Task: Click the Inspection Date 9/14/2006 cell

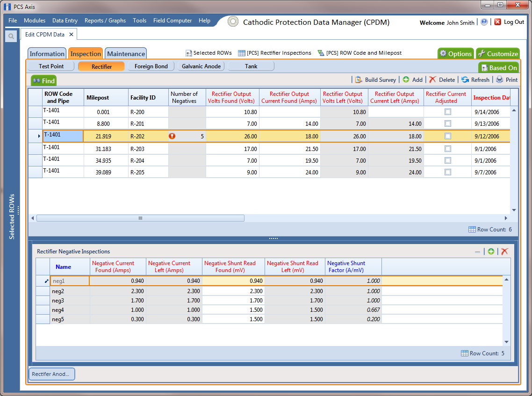Action: 490,112
